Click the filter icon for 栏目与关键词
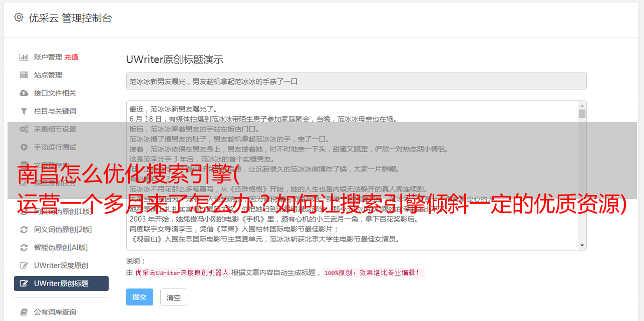Viewport: 644px width, 321px height. (24, 111)
